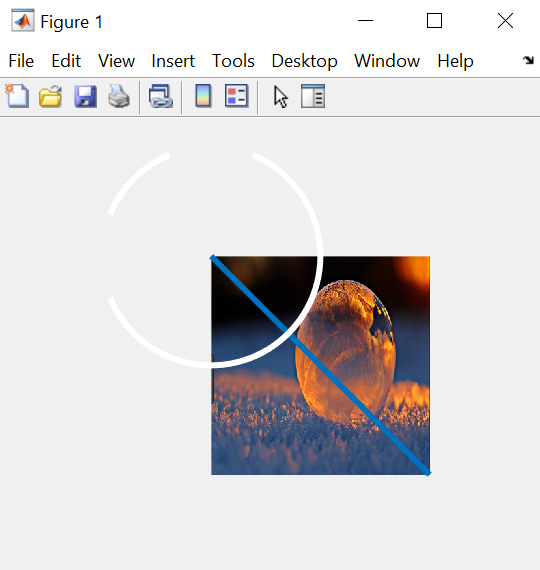This screenshot has width=540, height=570.
Task: Maximize the Figure 1 window
Action: pyautogui.click(x=434, y=21)
